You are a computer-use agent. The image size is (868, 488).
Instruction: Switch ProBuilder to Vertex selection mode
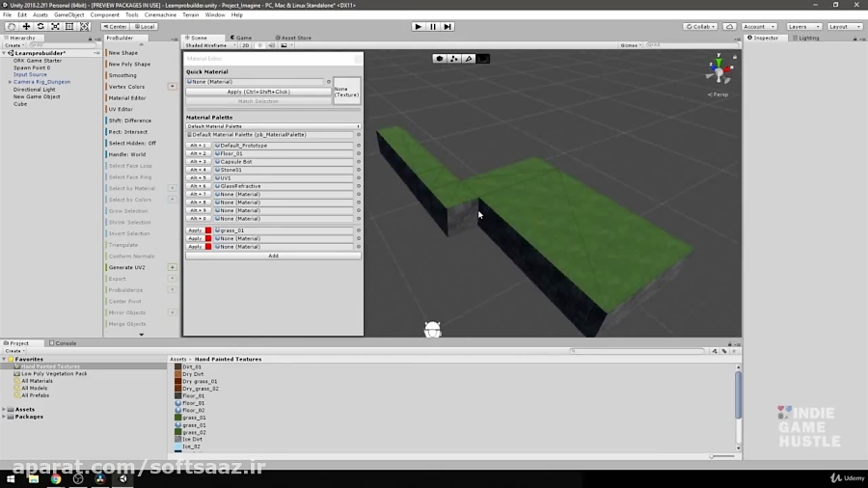[454, 59]
